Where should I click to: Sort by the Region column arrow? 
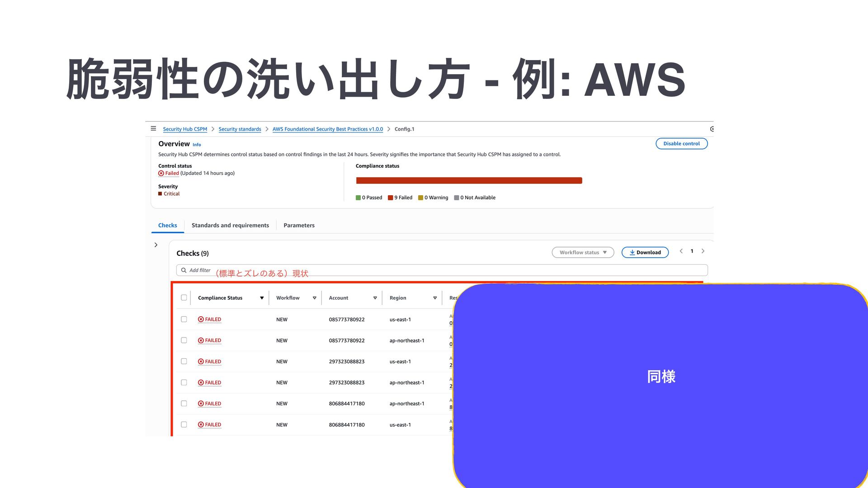(435, 298)
